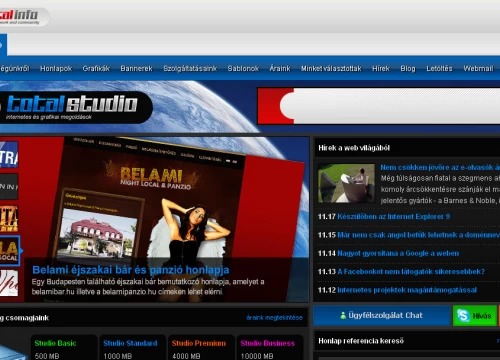Open Nagyot gyorsítana a Google a weben
Image resolution: width=500 pixels, height=360 pixels.
point(398,253)
